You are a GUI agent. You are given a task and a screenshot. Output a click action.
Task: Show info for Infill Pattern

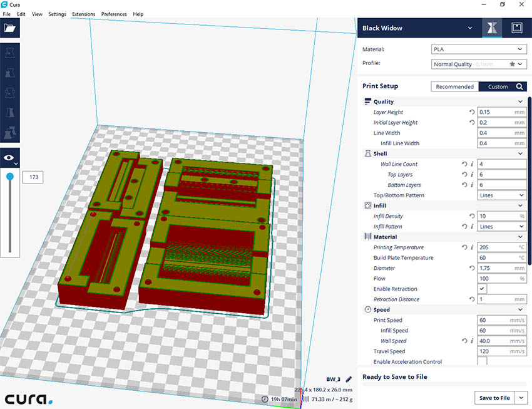tap(472, 226)
